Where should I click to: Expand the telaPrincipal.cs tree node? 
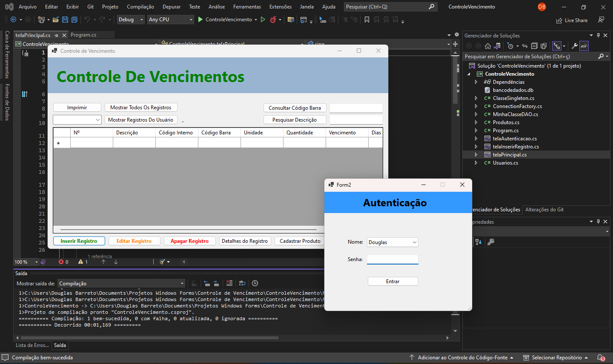point(476,155)
